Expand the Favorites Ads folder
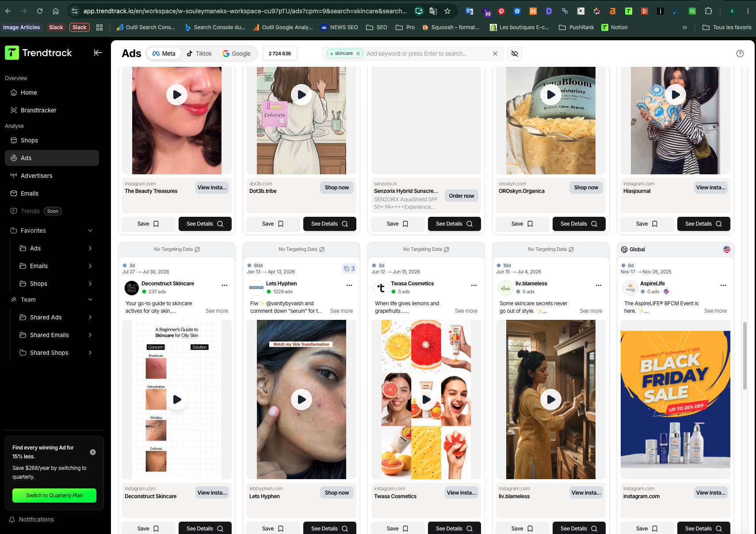This screenshot has height=534, width=756. click(90, 248)
